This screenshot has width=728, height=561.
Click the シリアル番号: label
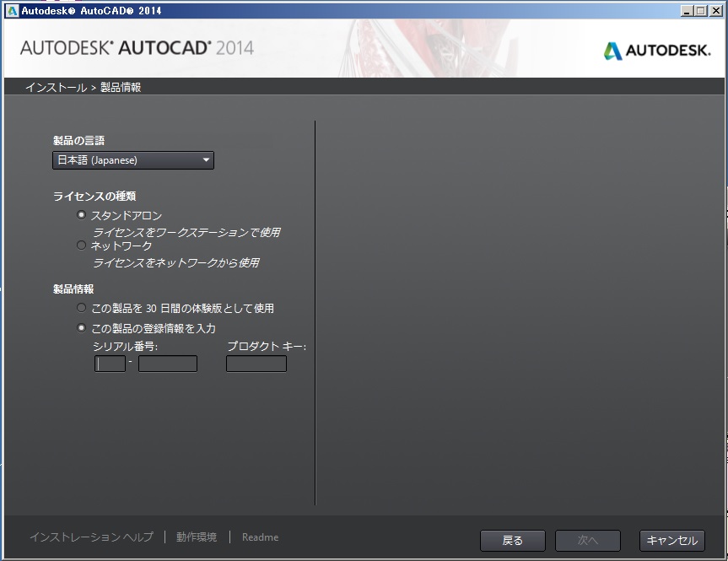tap(126, 346)
